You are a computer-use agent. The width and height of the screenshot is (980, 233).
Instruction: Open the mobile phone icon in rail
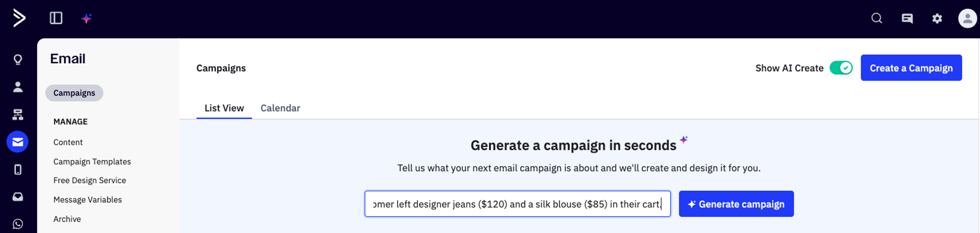(x=18, y=169)
